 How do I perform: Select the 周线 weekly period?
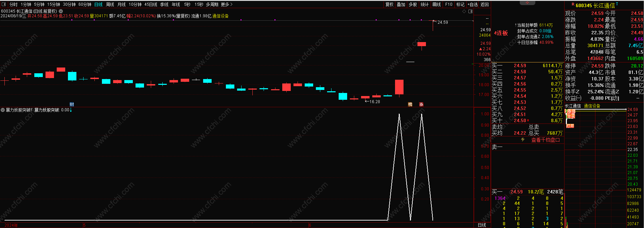[110, 4]
